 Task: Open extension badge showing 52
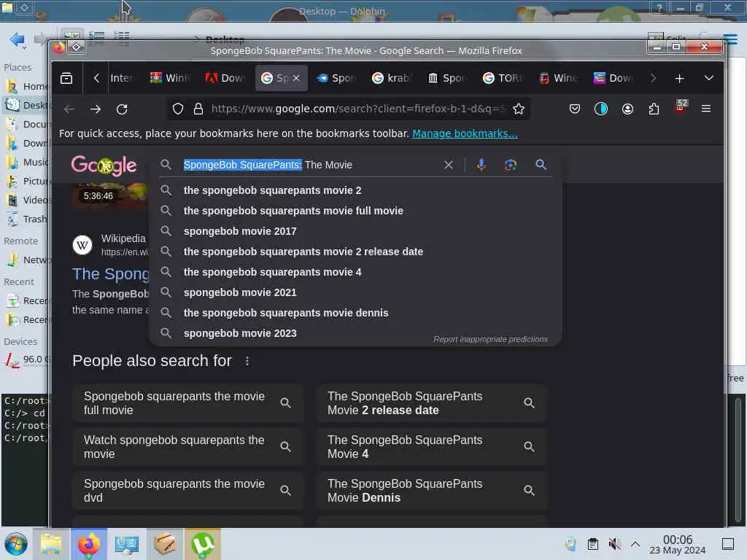pos(681,106)
